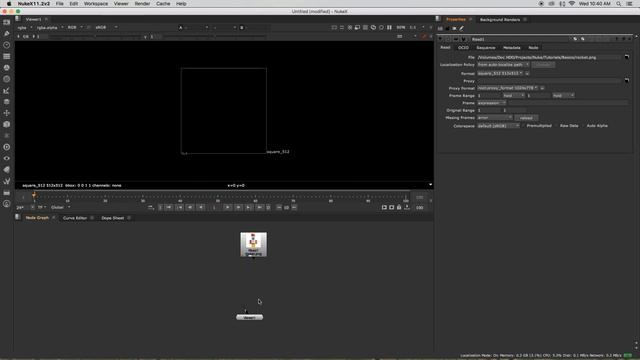Screen dimensions: 640x360
Task: Click the pencil icon in Properties toolbar
Action: [x=462, y=29]
